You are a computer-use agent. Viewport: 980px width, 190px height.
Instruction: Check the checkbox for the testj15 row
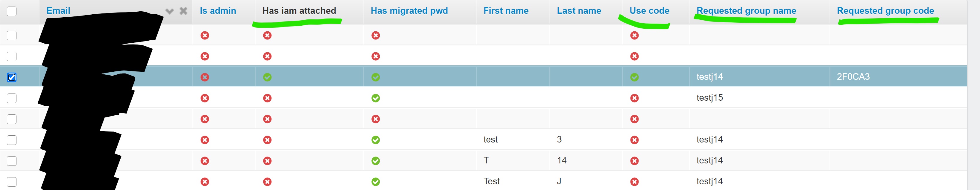pyautogui.click(x=12, y=98)
